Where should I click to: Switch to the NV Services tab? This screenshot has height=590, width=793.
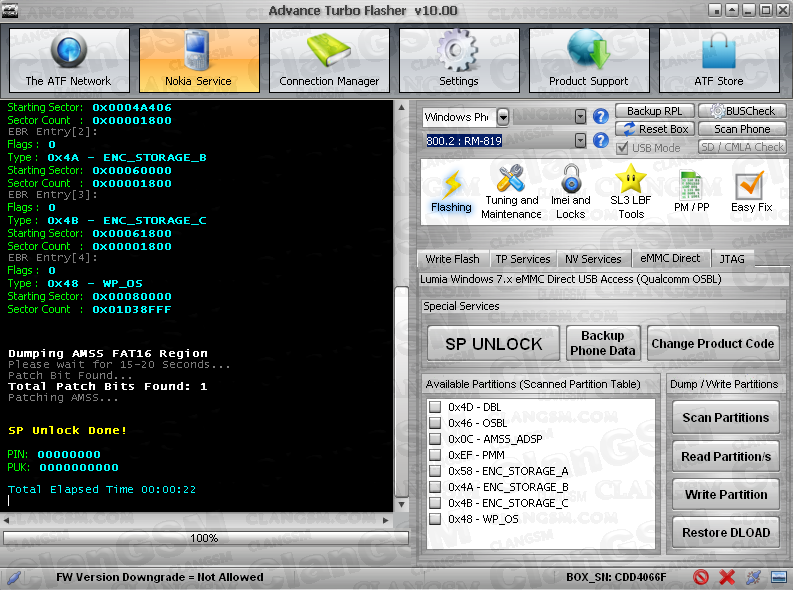tap(593, 259)
